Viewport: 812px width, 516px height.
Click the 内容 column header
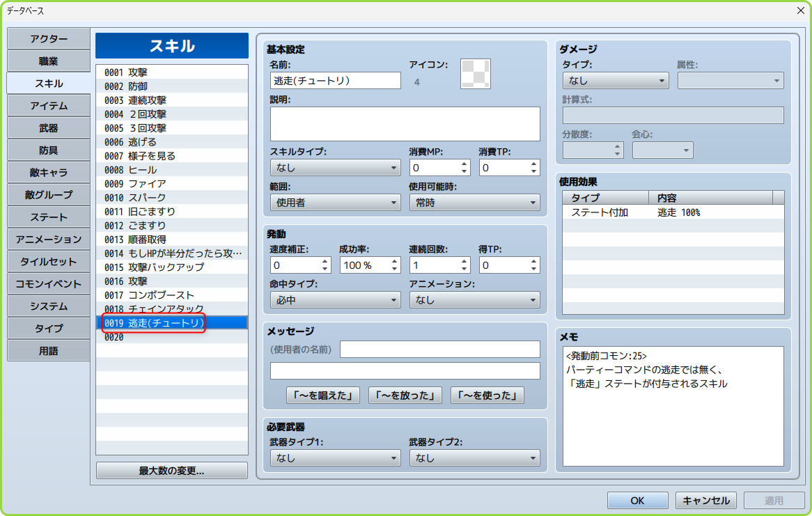click(x=710, y=197)
